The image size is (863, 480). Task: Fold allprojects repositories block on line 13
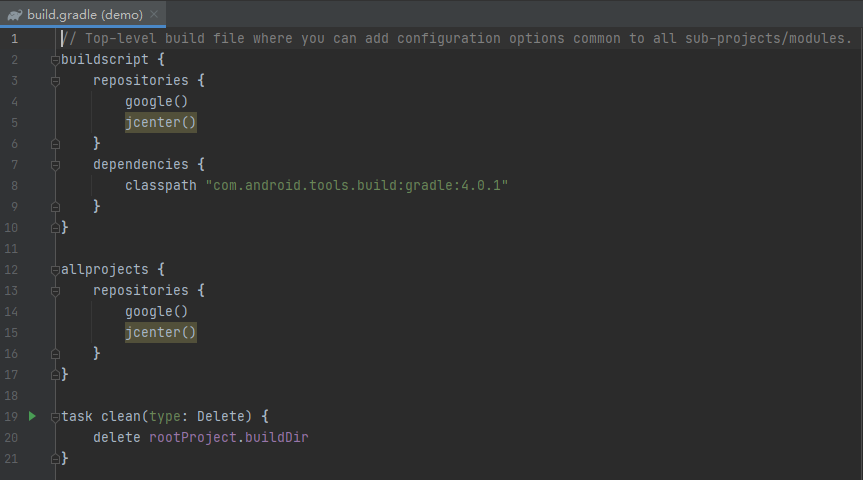pos(55,291)
